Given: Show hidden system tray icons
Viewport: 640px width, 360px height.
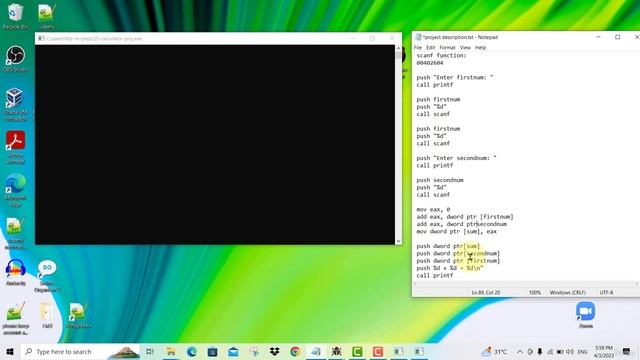Looking at the screenshot, I should 520,351.
